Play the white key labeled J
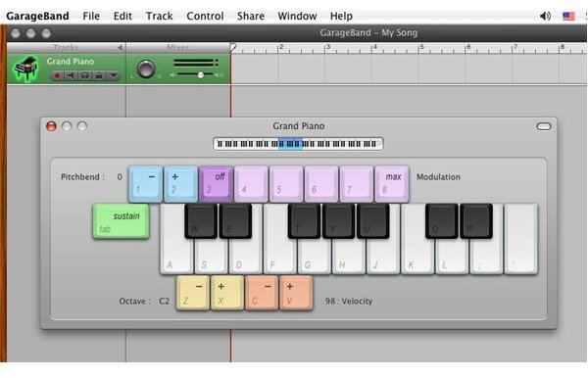This screenshot has width=588, height=378. click(x=383, y=258)
